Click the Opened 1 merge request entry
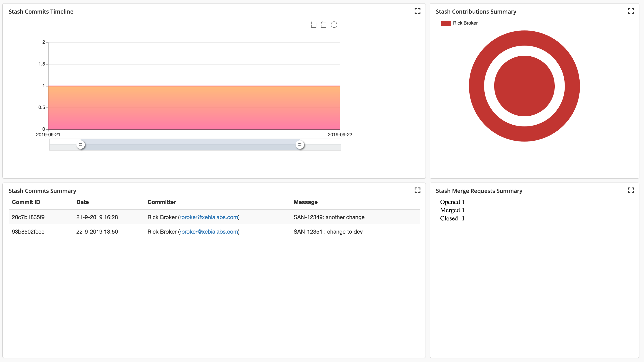The image size is (644, 362). coord(452,202)
